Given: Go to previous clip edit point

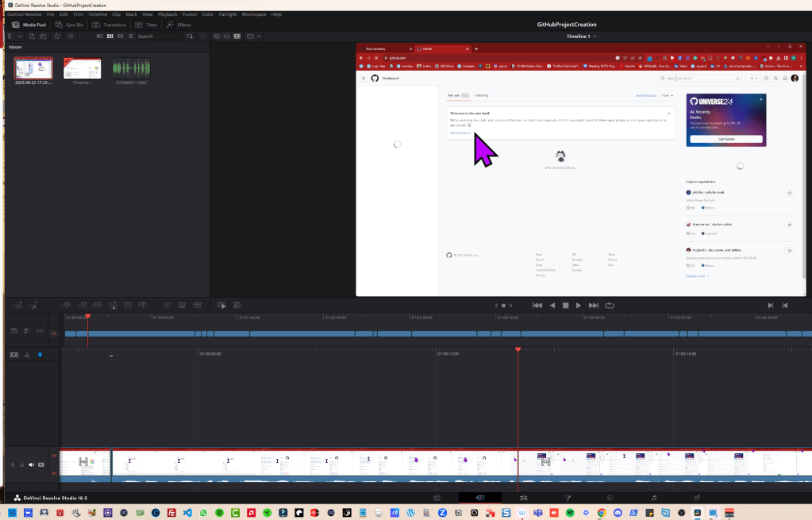Looking at the screenshot, I should click(785, 306).
